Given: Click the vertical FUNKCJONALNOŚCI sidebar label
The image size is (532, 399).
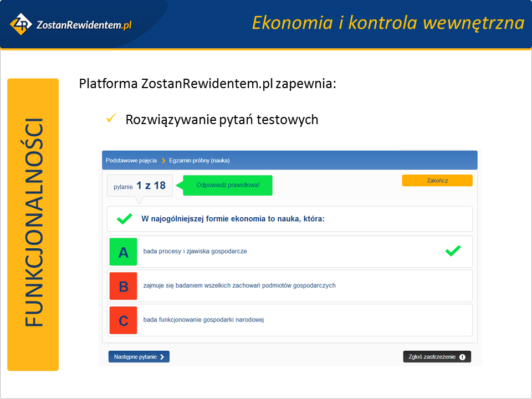Looking at the screenshot, I should [x=33, y=224].
